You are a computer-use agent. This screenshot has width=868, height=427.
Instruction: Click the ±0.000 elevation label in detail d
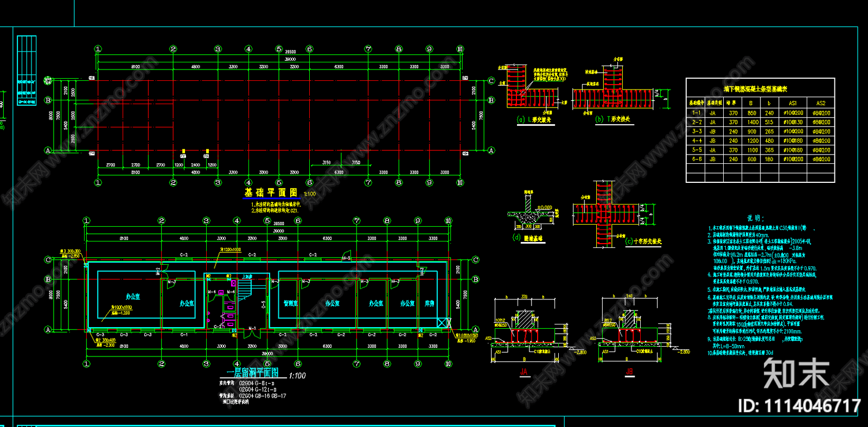[545, 208]
